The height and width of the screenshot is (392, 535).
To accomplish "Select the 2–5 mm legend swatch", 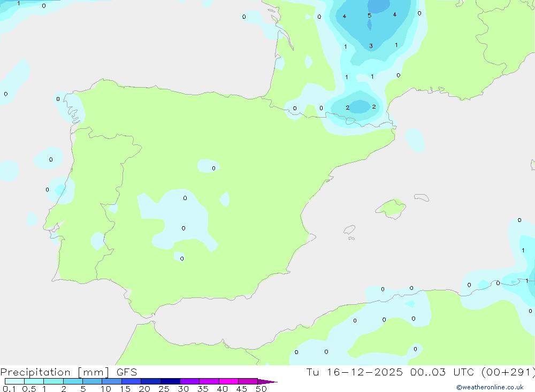I will click(x=73, y=381).
